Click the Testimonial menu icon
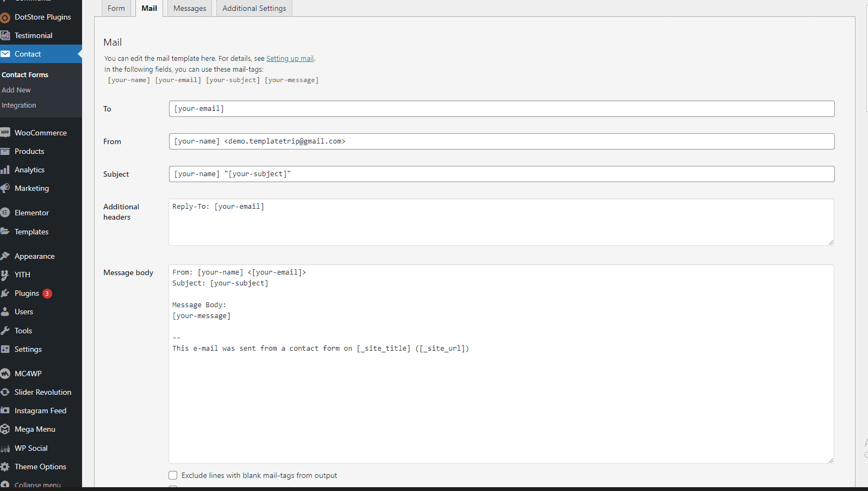 pyautogui.click(x=5, y=35)
